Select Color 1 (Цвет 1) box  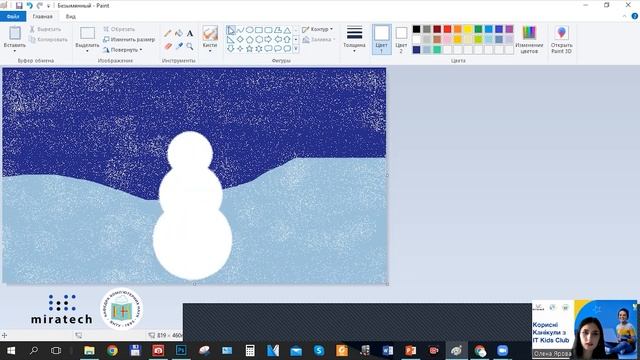pyautogui.click(x=382, y=40)
